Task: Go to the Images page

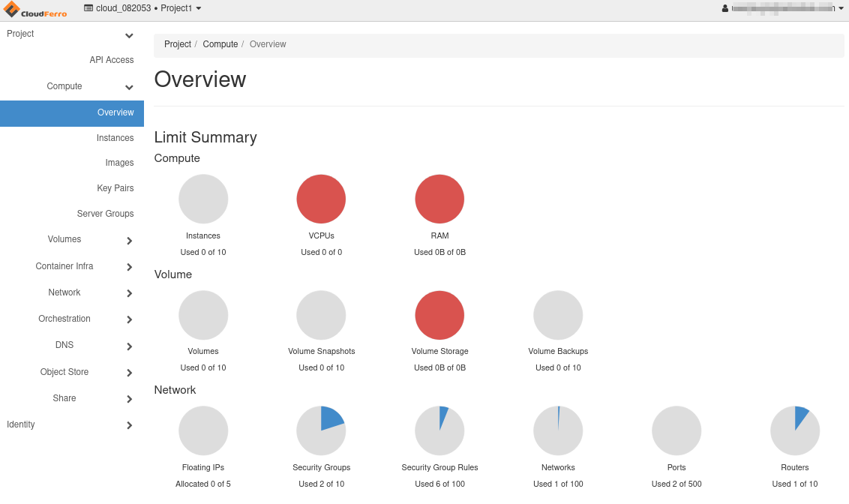Action: 119,163
